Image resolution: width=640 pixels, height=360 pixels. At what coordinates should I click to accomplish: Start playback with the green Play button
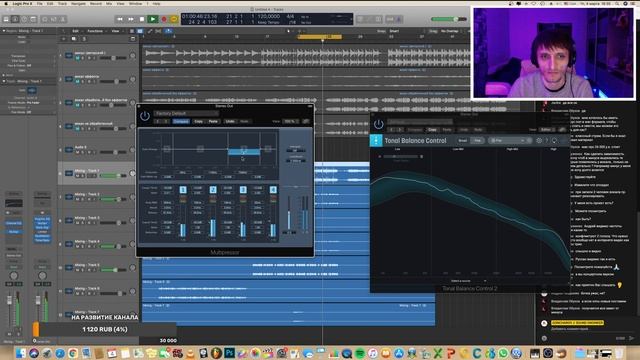153,19
